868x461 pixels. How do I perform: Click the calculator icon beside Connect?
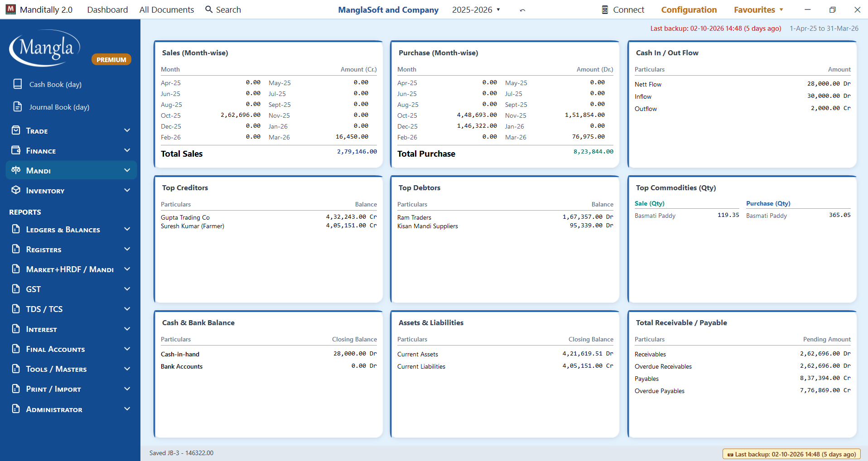[x=605, y=10]
